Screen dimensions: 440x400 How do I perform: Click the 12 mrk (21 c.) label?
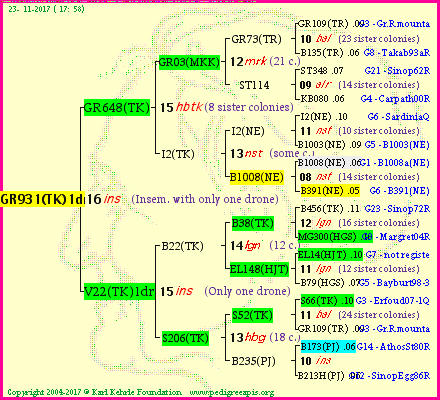click(265, 61)
